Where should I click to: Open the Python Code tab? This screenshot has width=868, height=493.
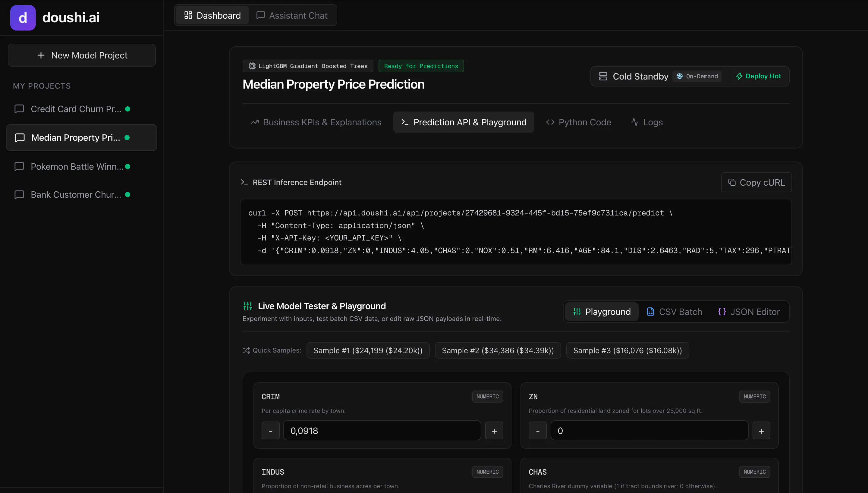click(579, 122)
